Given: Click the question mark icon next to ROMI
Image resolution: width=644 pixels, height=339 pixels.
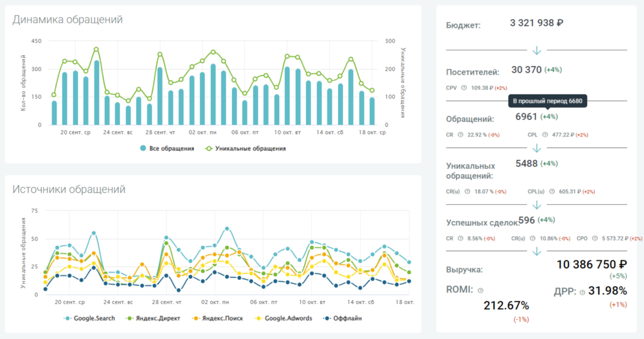Looking at the screenshot, I should pyautogui.click(x=480, y=291).
